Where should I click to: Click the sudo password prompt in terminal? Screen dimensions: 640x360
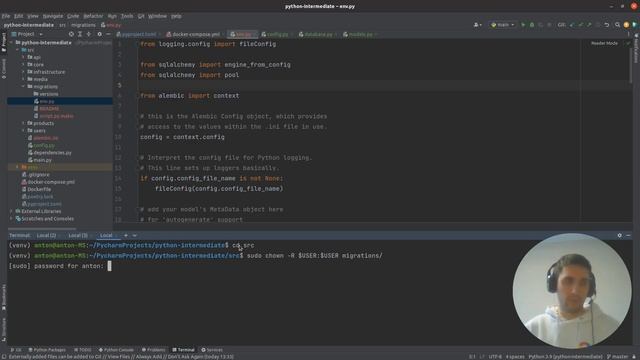click(x=56, y=266)
